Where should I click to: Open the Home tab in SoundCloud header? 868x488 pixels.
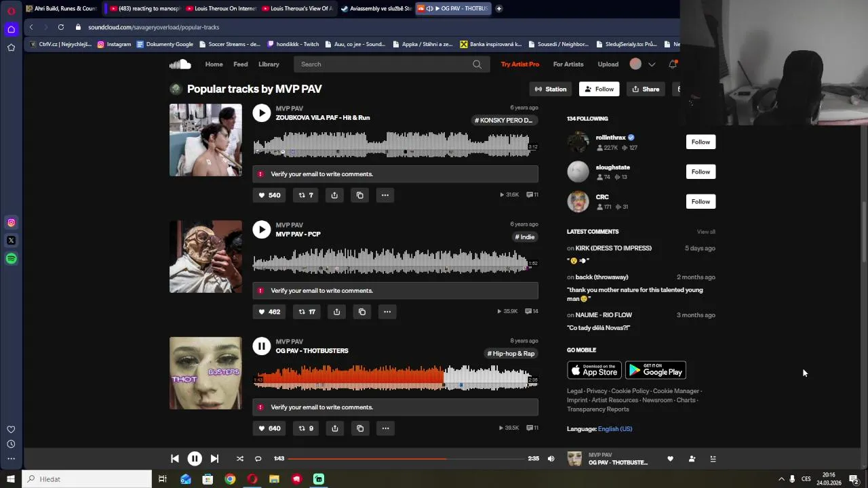coord(214,64)
